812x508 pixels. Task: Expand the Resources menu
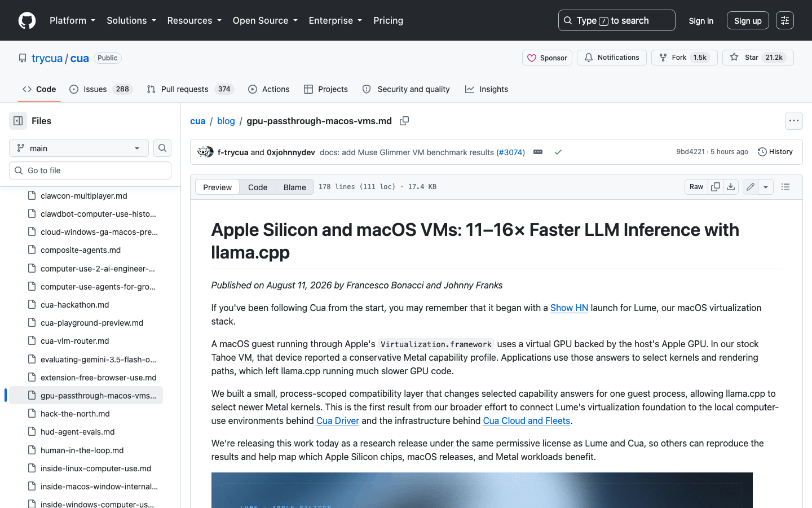tap(194, 20)
